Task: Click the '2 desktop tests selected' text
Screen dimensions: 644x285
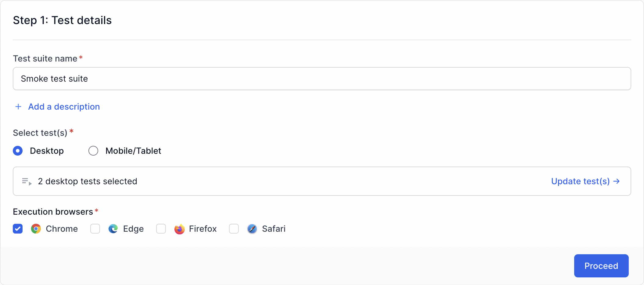Action: [x=88, y=181]
